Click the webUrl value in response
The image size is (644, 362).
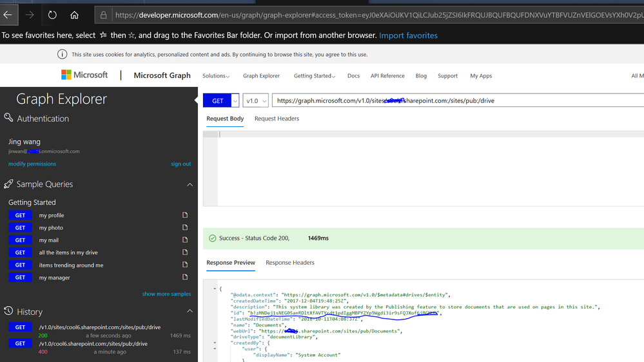pos(330,331)
